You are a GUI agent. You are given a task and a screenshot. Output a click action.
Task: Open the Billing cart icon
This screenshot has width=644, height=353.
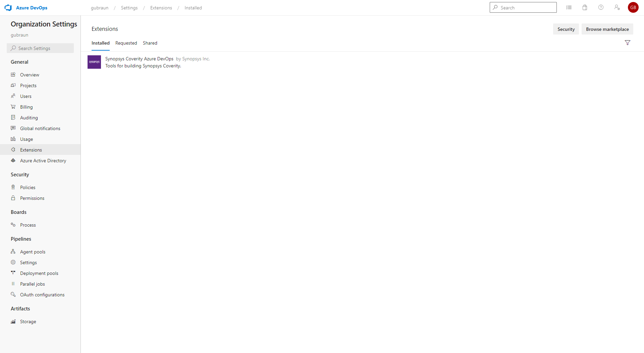[13, 107]
